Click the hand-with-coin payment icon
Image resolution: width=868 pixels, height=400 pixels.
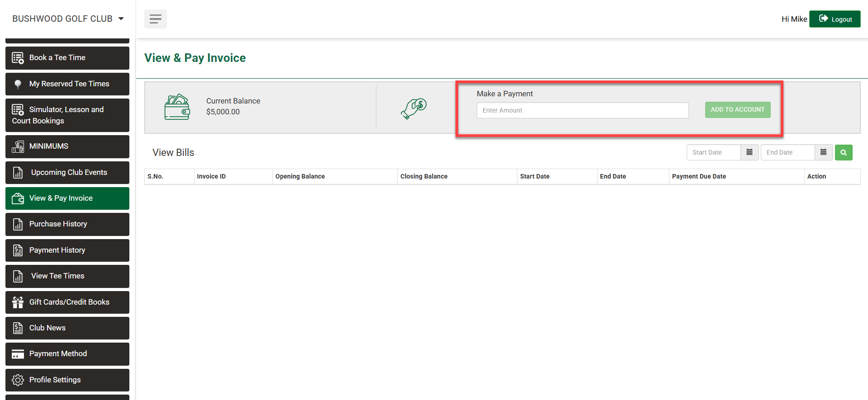pyautogui.click(x=413, y=108)
